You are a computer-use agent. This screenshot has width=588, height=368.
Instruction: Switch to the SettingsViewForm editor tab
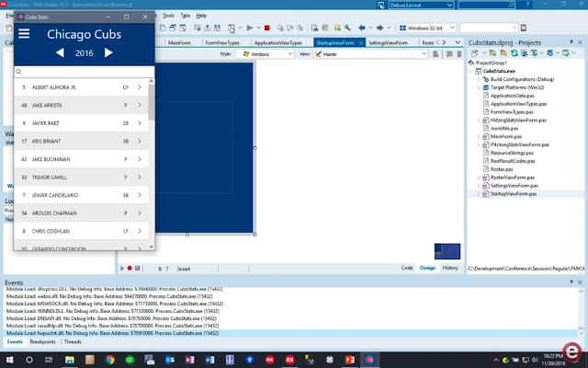tap(388, 43)
